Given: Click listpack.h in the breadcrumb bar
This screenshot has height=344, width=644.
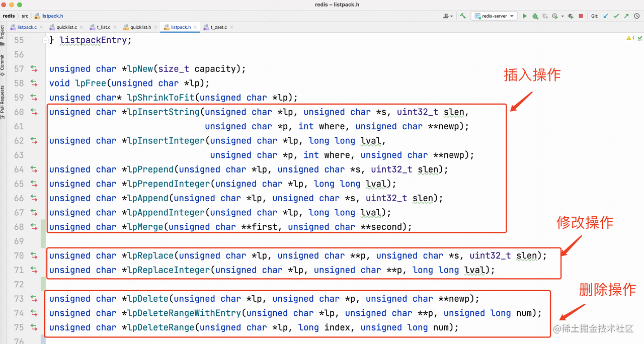Looking at the screenshot, I should coord(48,16).
